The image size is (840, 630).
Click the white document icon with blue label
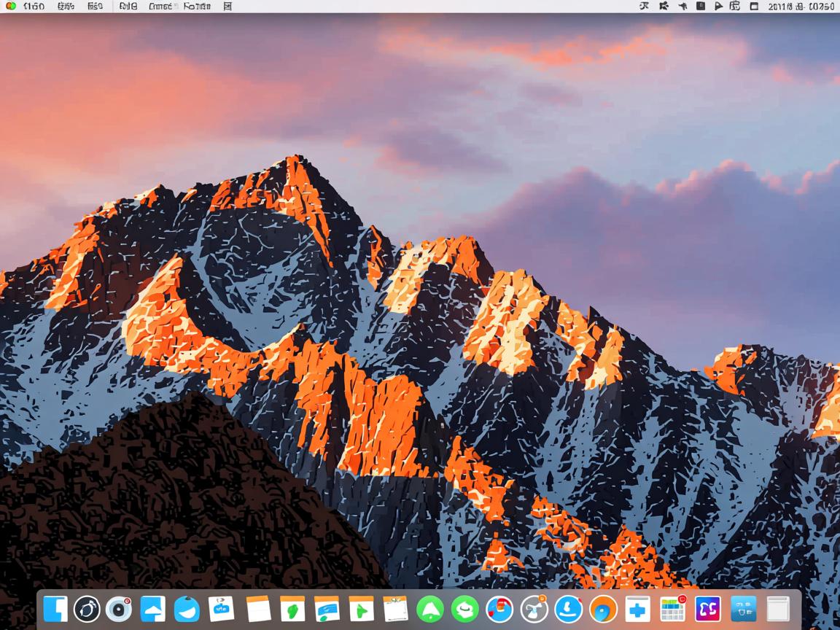222,608
